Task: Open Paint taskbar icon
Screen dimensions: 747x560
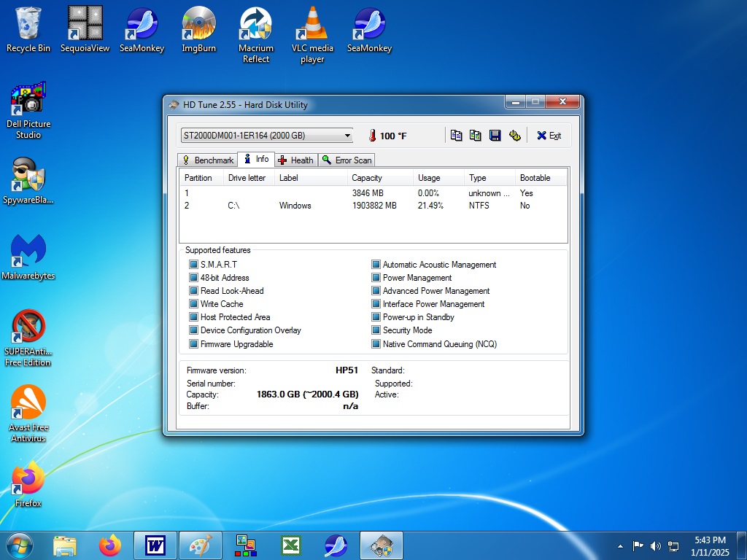Action: 201,545
